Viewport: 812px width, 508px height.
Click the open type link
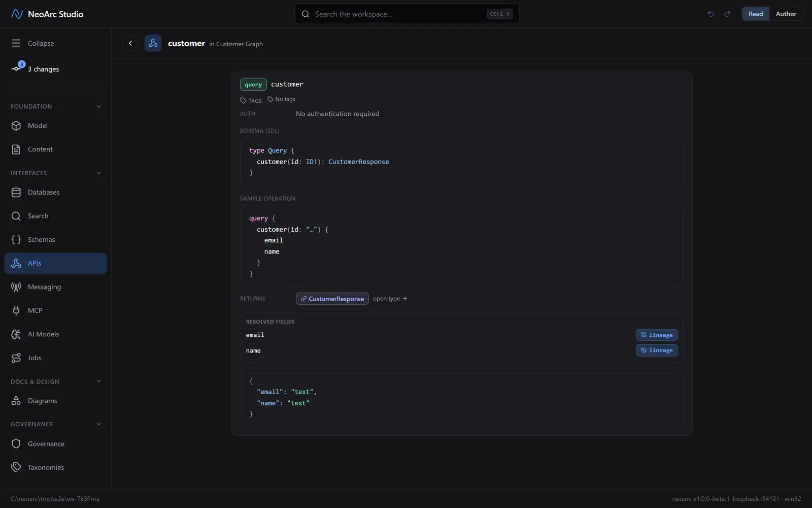click(x=390, y=299)
